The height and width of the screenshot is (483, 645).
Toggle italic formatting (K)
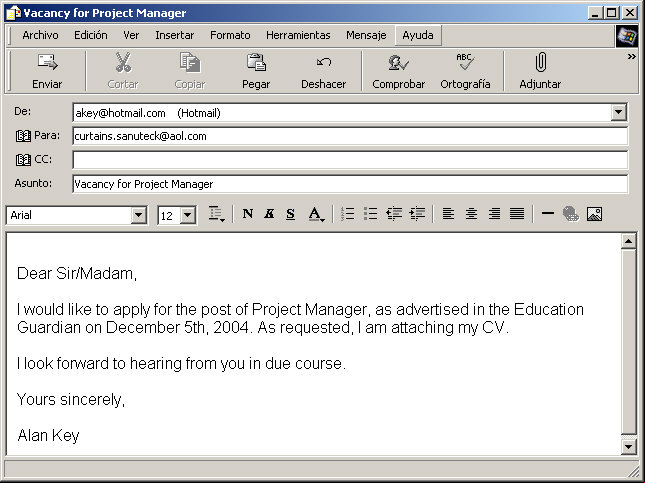click(269, 214)
